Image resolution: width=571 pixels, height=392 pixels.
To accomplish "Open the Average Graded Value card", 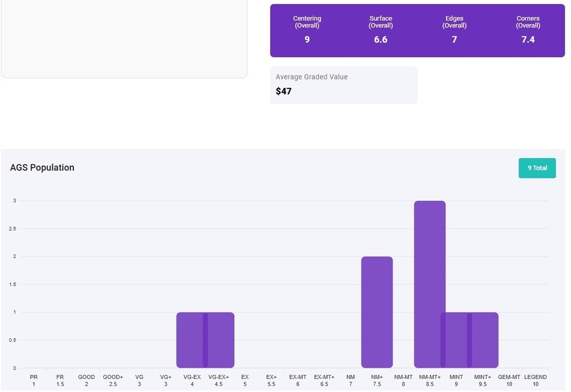I will 343,85.
